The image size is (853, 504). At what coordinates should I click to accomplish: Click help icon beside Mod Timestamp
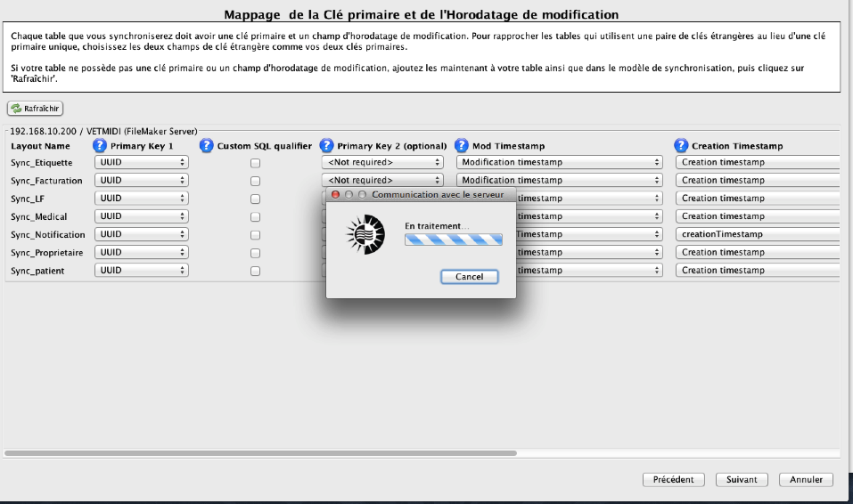462,146
